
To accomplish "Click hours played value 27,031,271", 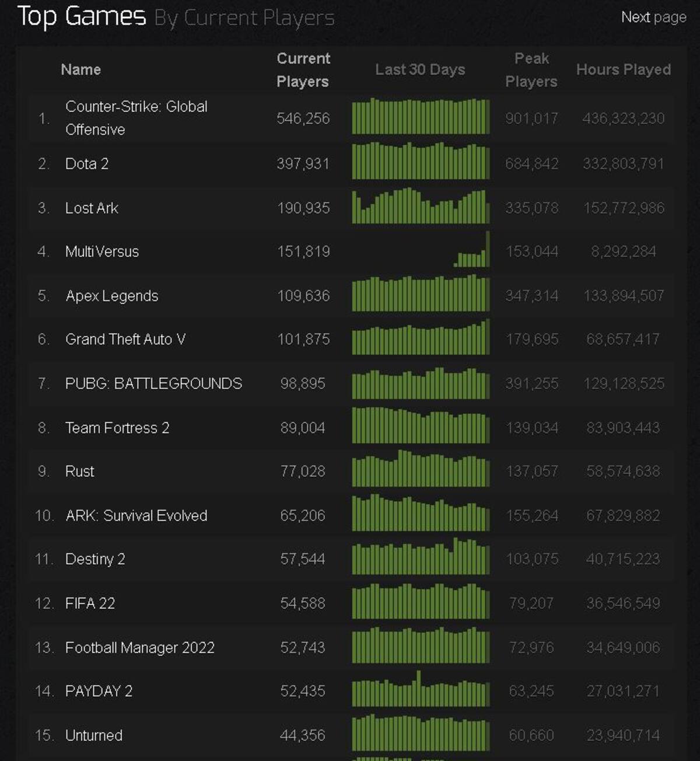I will tap(624, 692).
